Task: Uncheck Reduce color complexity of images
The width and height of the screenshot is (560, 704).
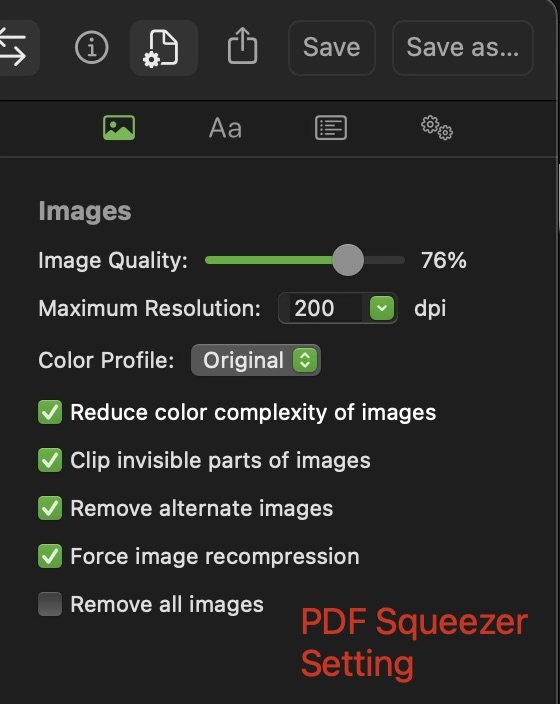Action: (50, 412)
